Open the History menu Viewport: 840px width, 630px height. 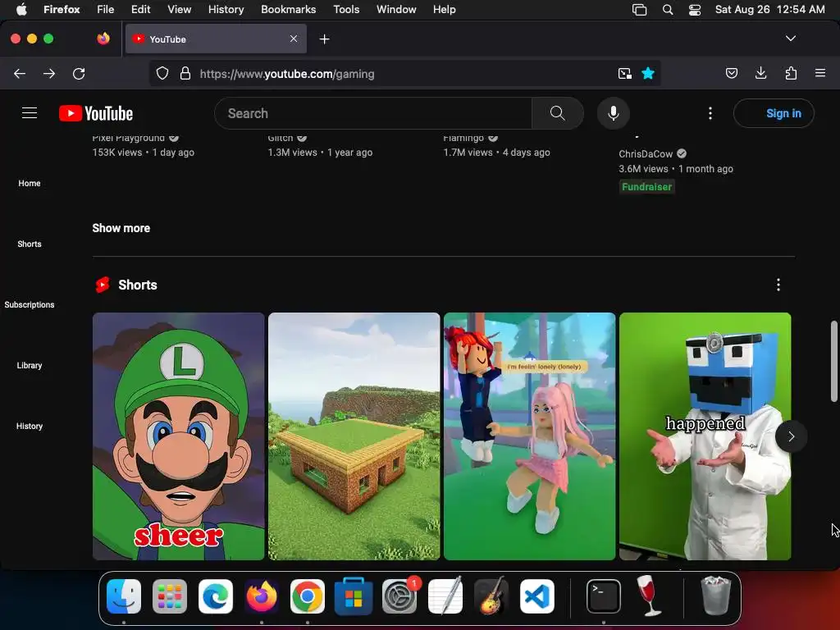point(226,10)
